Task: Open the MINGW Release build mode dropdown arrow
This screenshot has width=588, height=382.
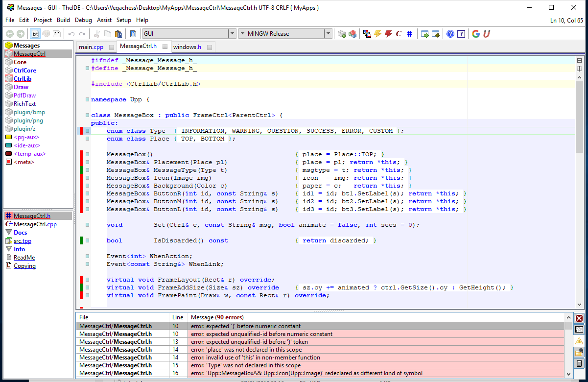Action: 328,34
